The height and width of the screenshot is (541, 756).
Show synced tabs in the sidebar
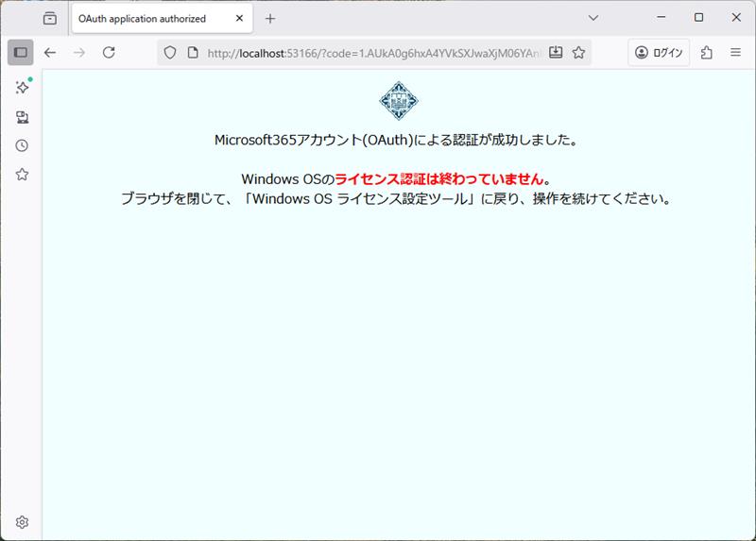22,116
